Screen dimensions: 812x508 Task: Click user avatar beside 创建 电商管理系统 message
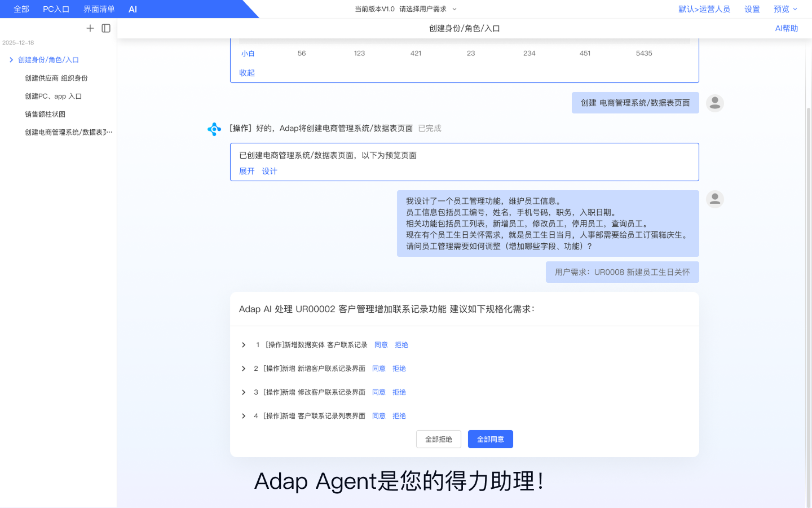pyautogui.click(x=714, y=103)
